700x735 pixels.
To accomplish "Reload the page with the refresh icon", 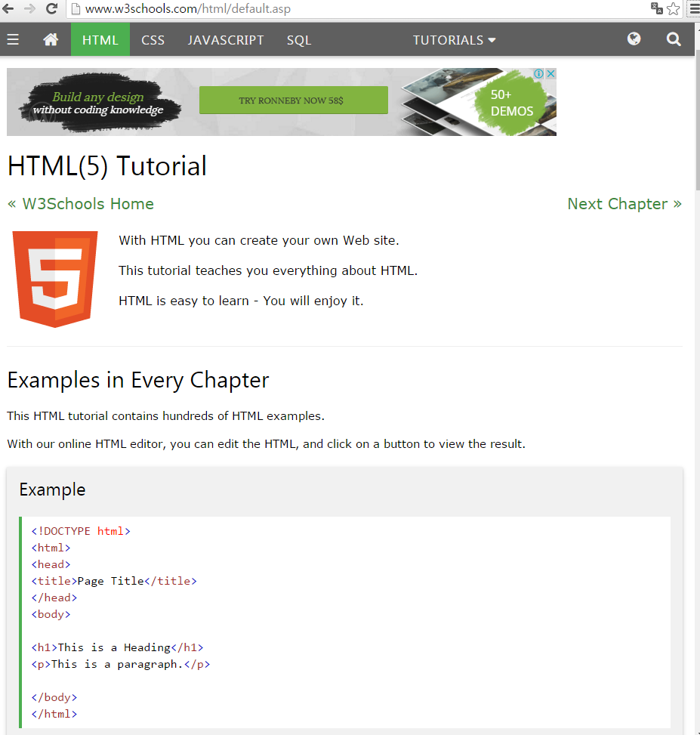I will (51, 8).
